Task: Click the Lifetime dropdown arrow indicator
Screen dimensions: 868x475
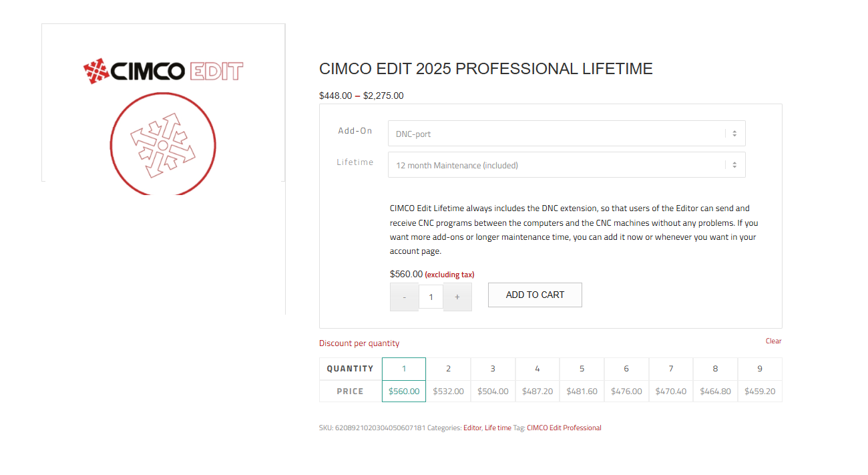Action: tap(734, 165)
